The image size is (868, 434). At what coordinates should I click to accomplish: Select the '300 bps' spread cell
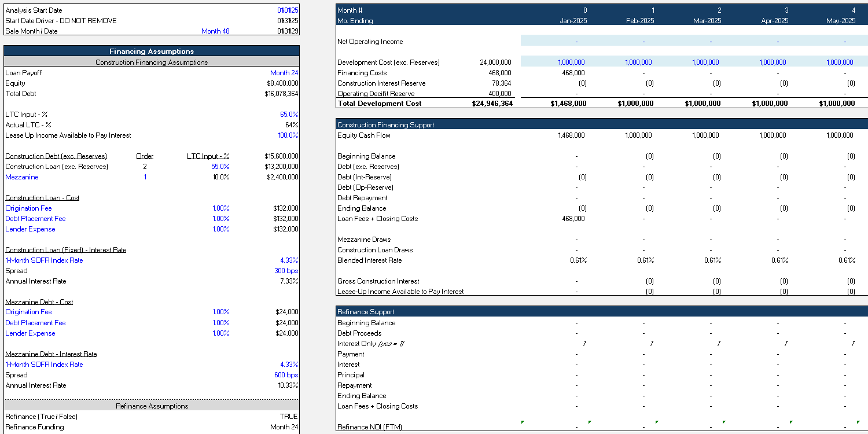pyautogui.click(x=286, y=271)
